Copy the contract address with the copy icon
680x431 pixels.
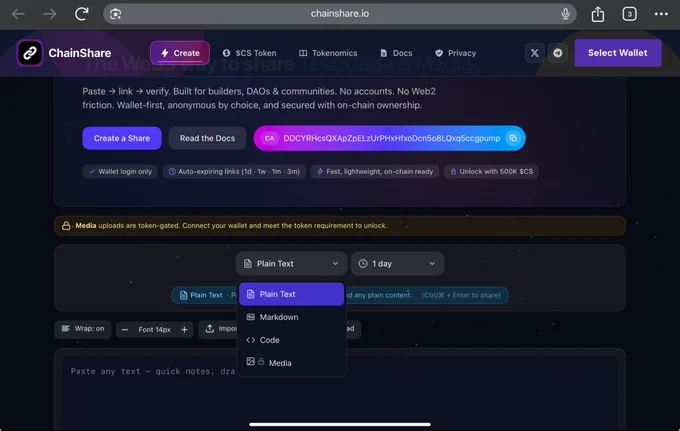tap(513, 138)
